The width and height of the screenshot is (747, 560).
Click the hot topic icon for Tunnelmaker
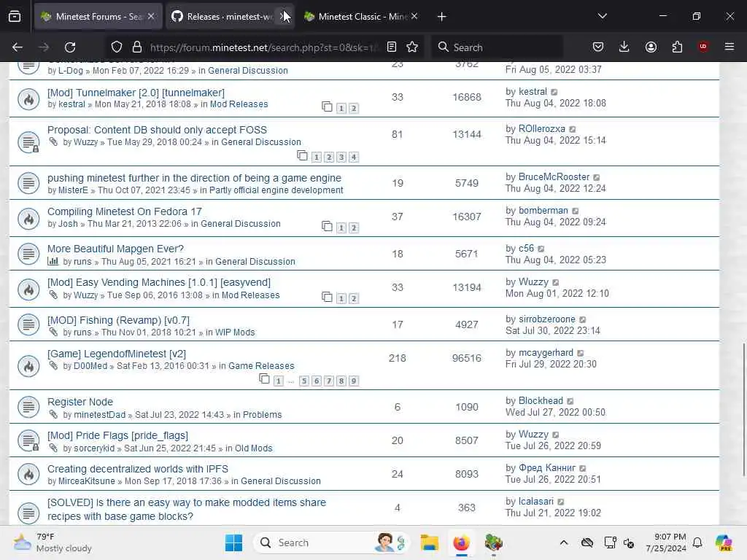tap(28, 99)
